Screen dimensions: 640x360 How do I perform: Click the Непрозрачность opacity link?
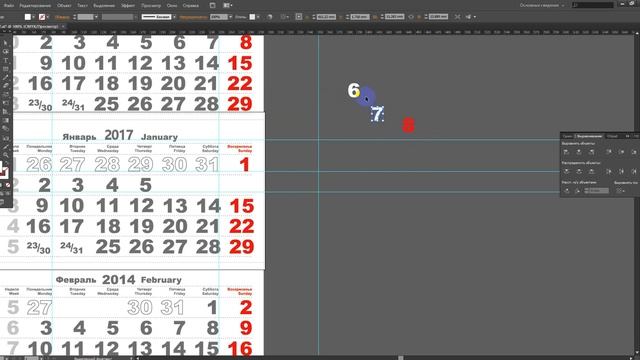click(x=193, y=17)
